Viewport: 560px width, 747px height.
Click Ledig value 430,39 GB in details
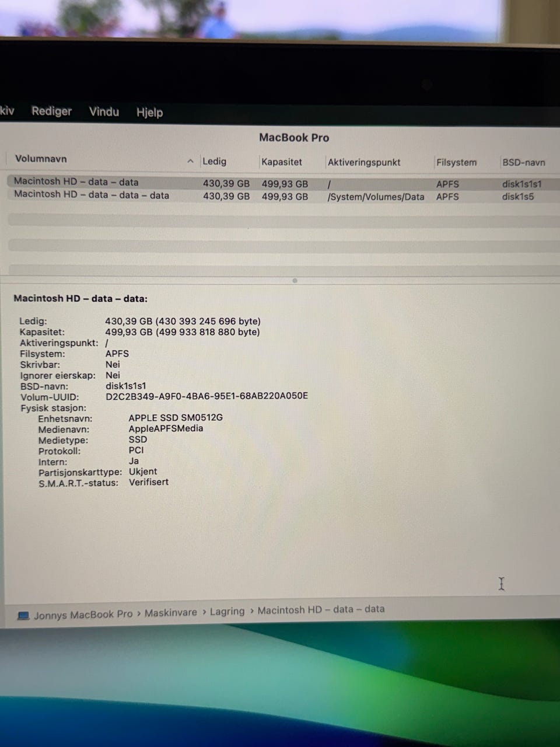(183, 322)
